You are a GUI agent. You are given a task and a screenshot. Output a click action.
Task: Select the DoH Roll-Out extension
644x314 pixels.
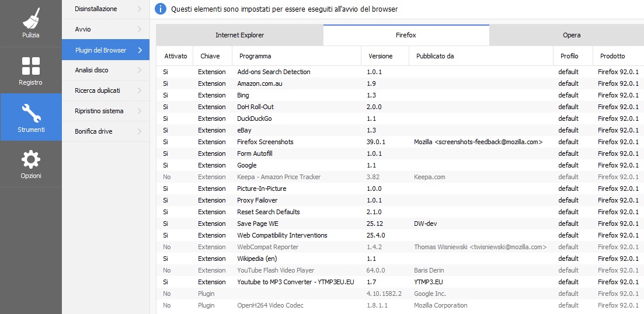pyautogui.click(x=400, y=107)
